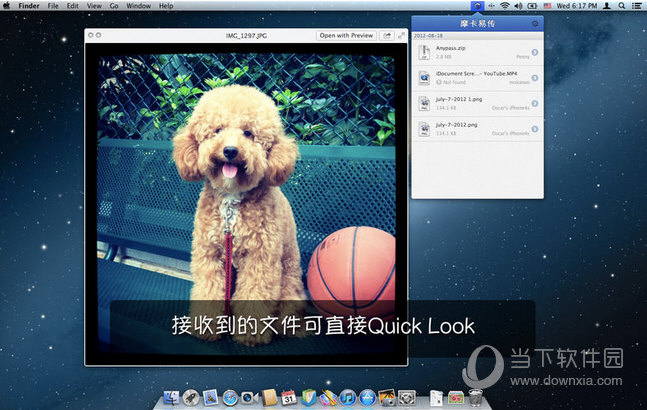Open settings gear in 摩卡易传 panel header
Image resolution: width=647 pixels, height=410 pixels.
coord(535,24)
